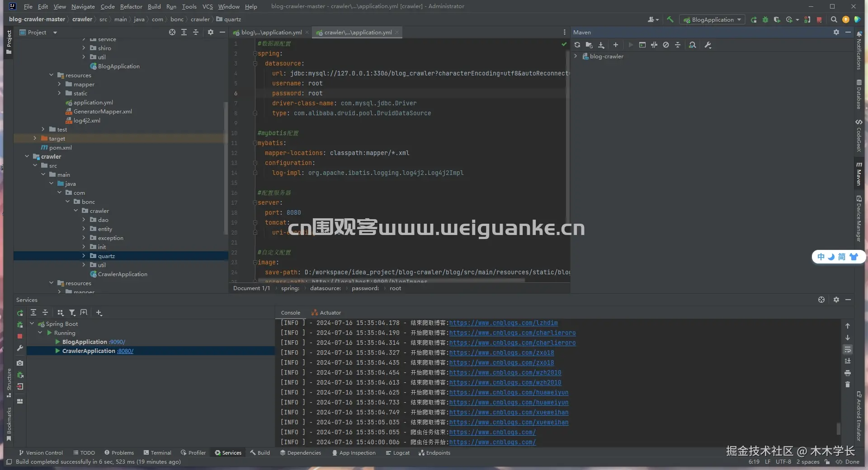Collapse the Running node in Services
Image resolution: width=868 pixels, height=470 pixels.
coord(40,333)
